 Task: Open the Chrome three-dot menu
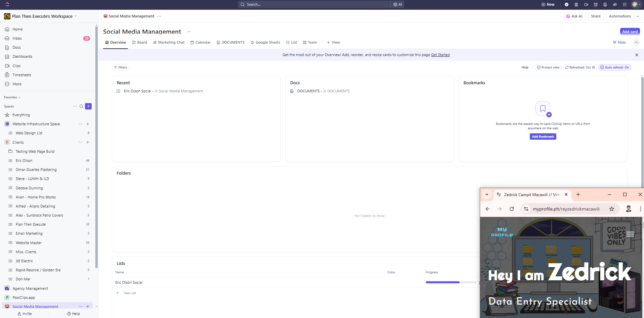pos(640,209)
